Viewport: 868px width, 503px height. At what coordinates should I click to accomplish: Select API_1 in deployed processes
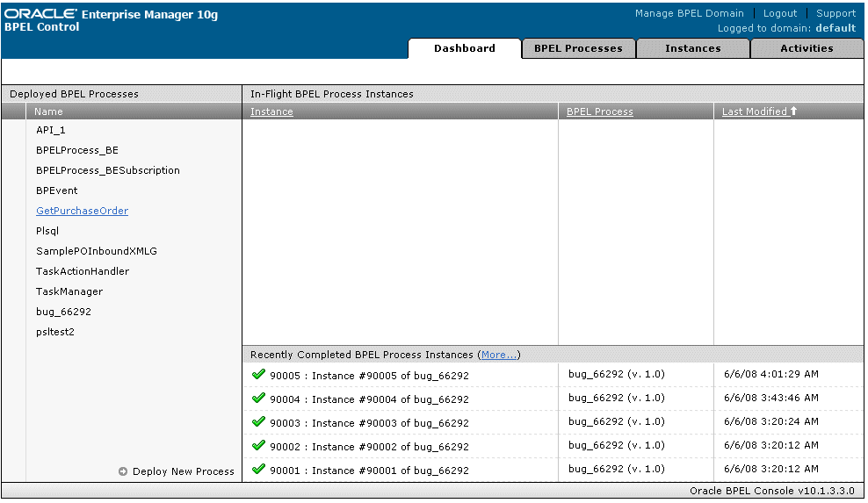pos(50,130)
